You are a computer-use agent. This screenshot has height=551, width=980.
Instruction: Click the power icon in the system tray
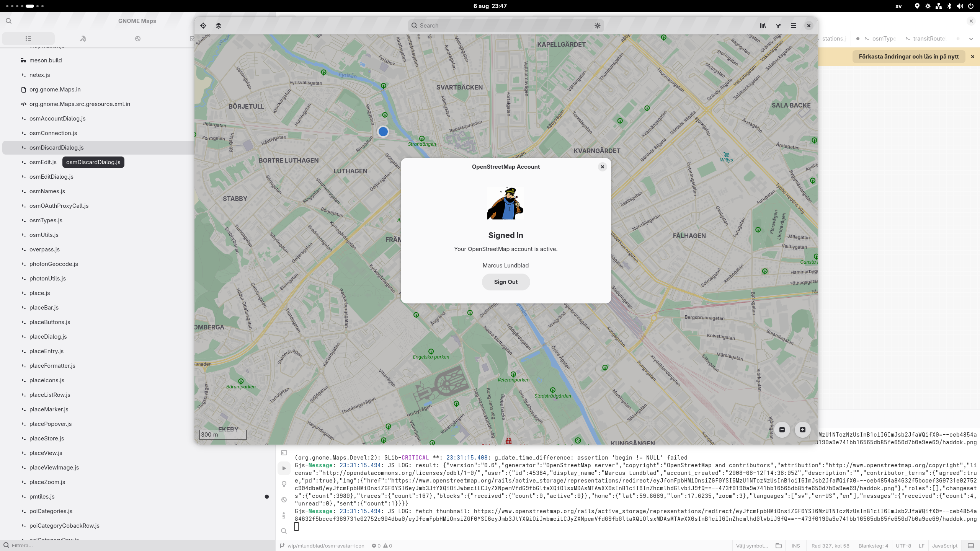pos(971,6)
